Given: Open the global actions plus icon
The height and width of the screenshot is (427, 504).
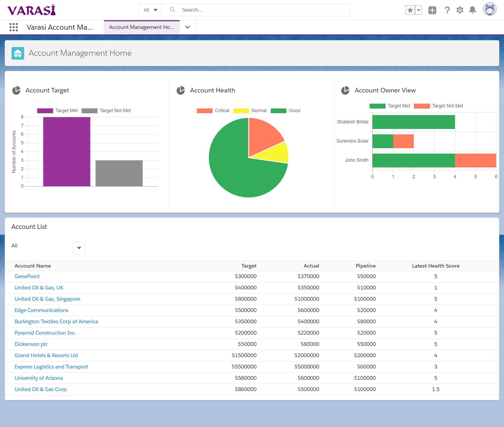Looking at the screenshot, I should [x=432, y=10].
